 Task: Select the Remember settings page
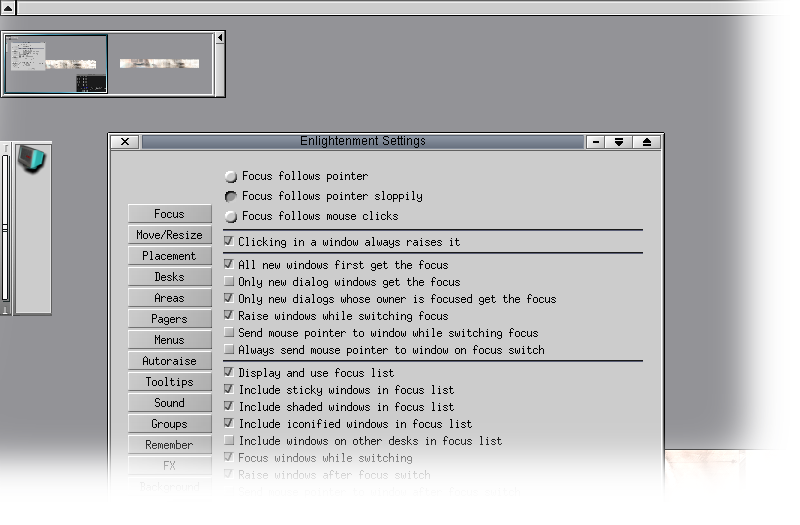pos(169,444)
